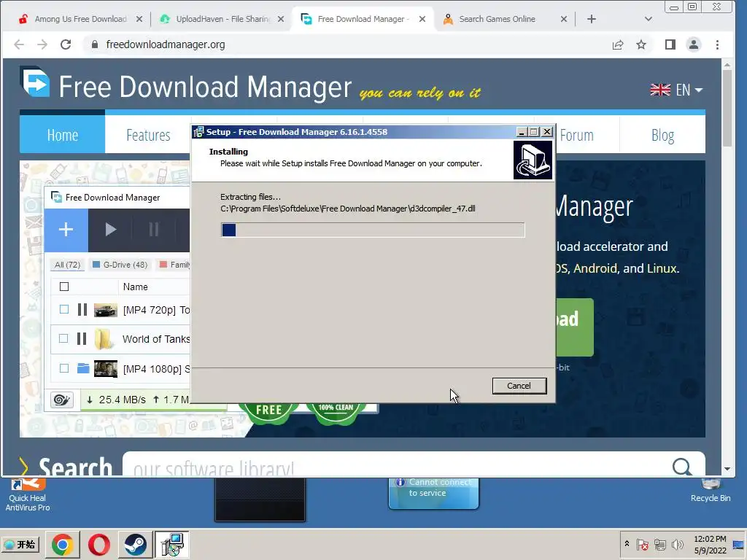Go back to the previous page
The width and height of the screenshot is (747, 560).
19,44
